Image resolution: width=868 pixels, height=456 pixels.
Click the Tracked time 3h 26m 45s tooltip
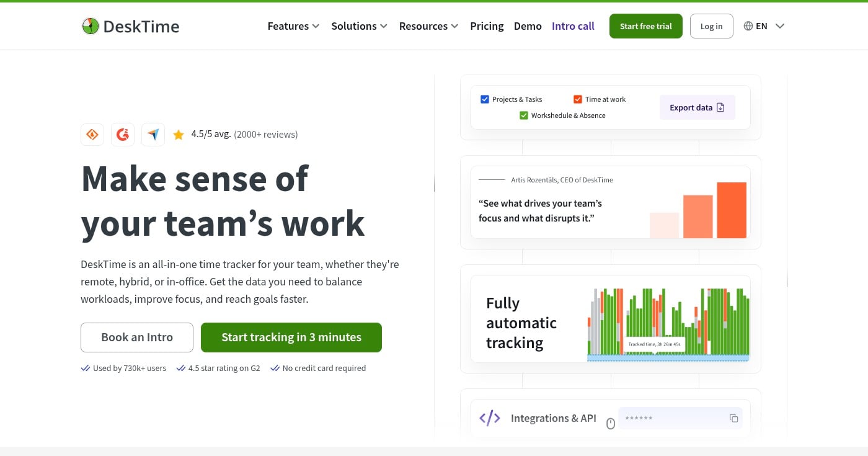click(x=654, y=344)
